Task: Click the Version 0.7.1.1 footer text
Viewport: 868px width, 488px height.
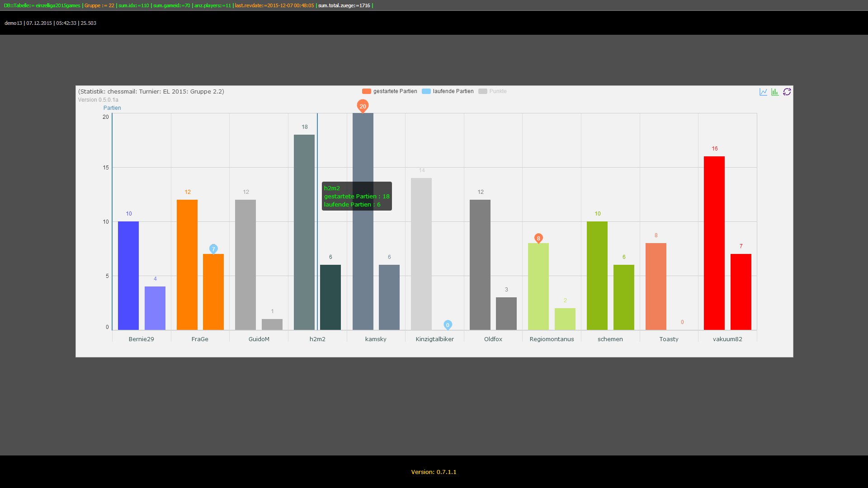Action: tap(434, 472)
